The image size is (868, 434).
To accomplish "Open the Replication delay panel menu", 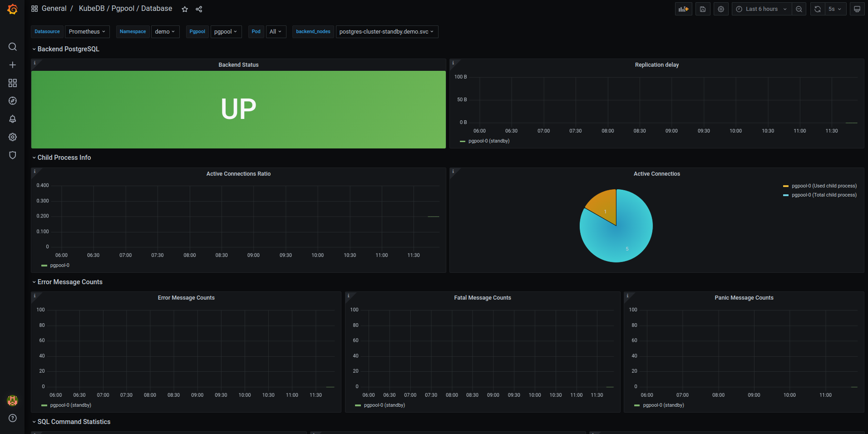I will [657, 64].
